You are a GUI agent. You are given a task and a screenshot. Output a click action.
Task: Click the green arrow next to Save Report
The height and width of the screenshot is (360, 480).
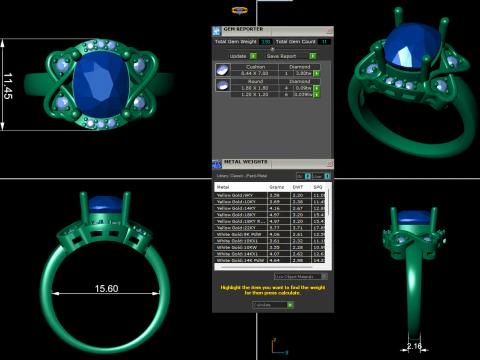313,56
